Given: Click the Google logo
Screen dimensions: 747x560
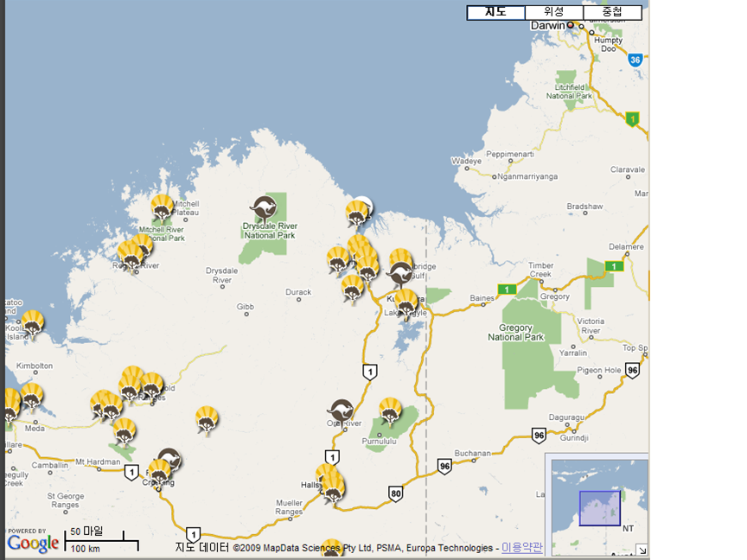Looking at the screenshot, I should [x=33, y=544].
